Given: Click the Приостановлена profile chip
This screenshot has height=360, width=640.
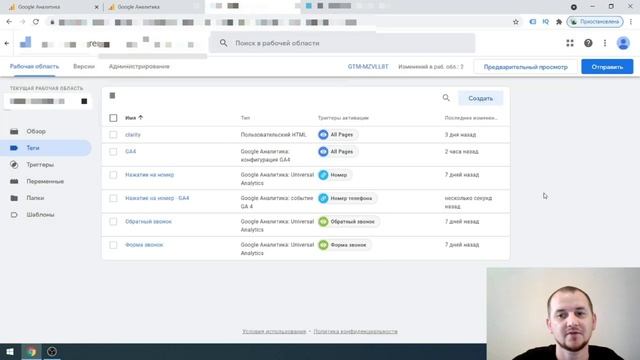Looking at the screenshot, I should tap(595, 22).
